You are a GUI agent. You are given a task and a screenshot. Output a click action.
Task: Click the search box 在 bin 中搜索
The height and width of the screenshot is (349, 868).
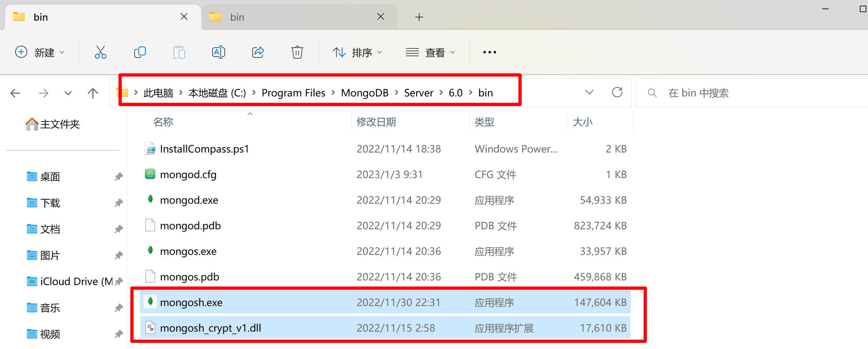[x=751, y=93]
